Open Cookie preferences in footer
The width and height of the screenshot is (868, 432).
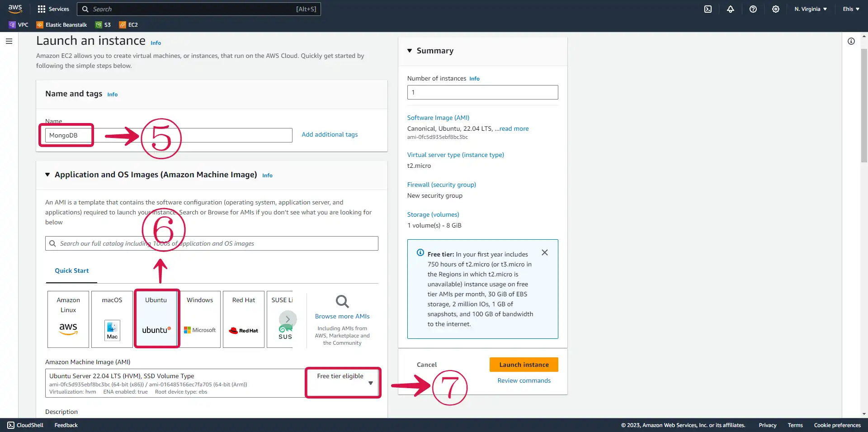837,425
